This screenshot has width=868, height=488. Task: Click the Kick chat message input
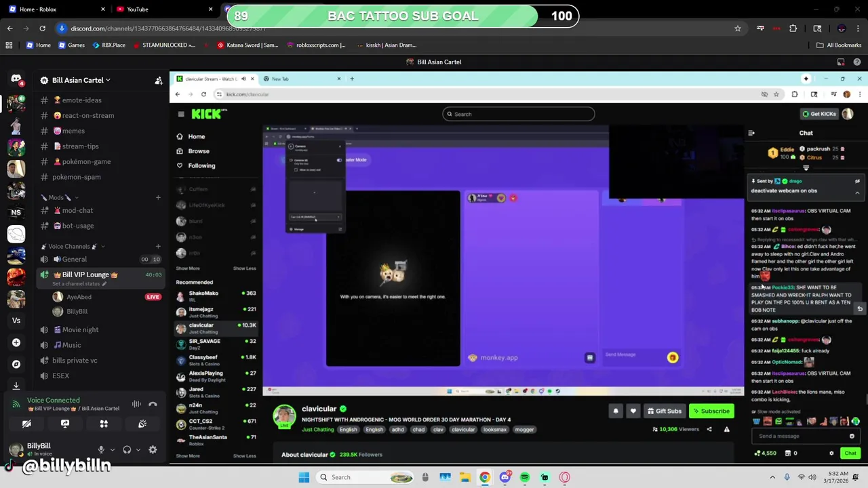coord(806,436)
